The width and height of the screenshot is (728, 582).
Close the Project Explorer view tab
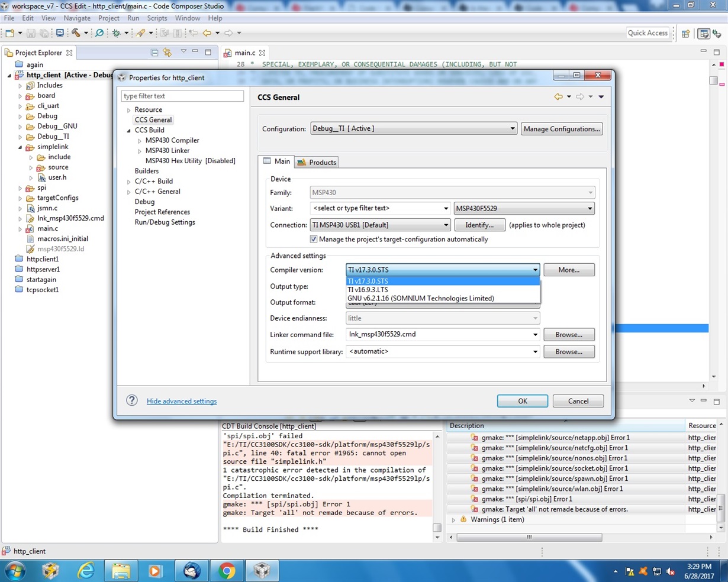[x=69, y=53]
